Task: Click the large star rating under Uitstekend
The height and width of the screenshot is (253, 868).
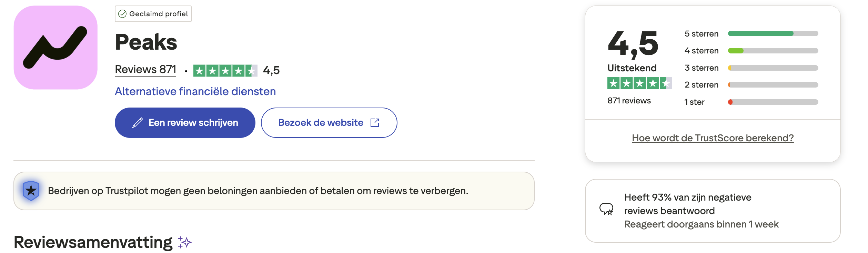Action: (637, 83)
